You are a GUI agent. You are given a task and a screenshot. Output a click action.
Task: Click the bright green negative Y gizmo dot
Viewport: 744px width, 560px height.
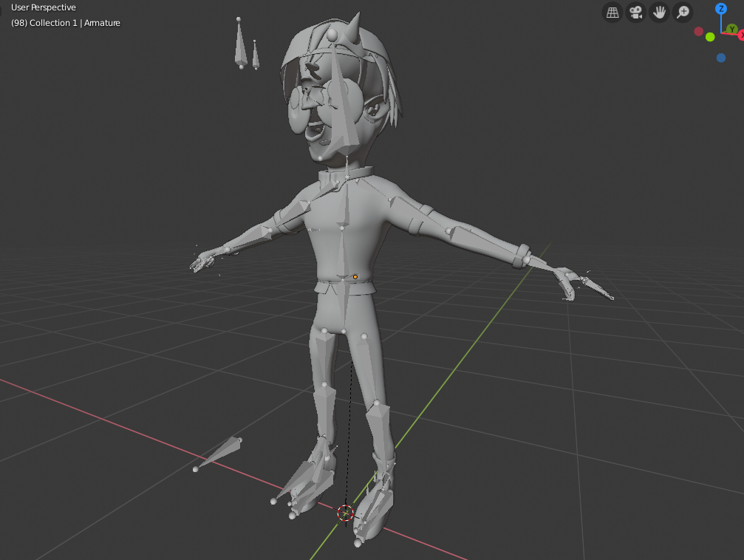(x=710, y=37)
